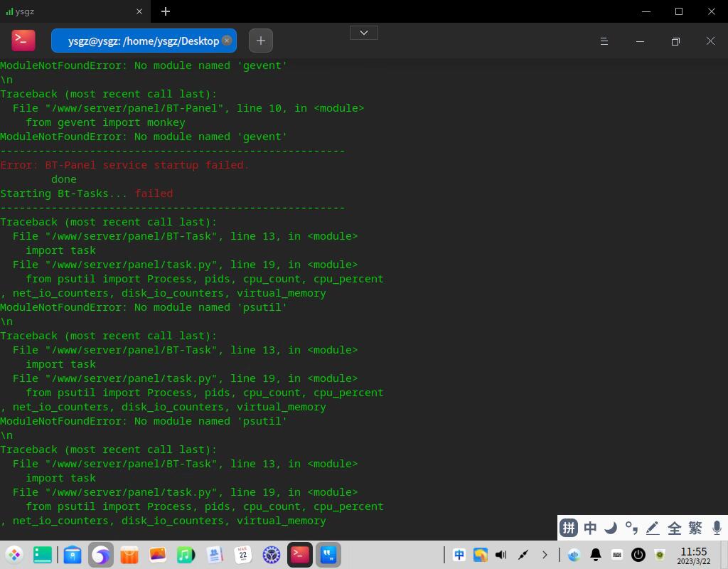Open the on-screen keyboard tray icon
728x569 pixels.
pyautogui.click(x=617, y=555)
